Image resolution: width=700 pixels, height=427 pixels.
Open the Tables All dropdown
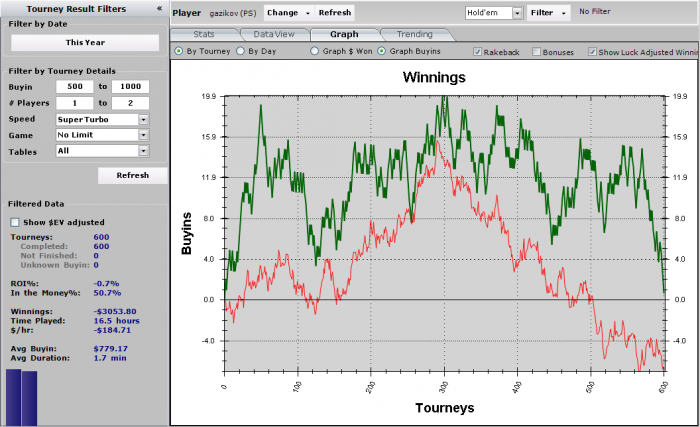tap(143, 151)
